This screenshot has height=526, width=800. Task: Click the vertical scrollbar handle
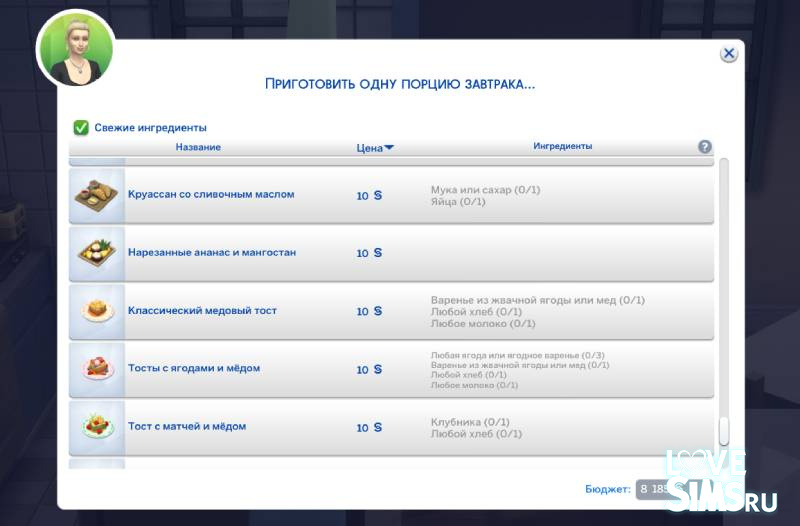pos(723,432)
